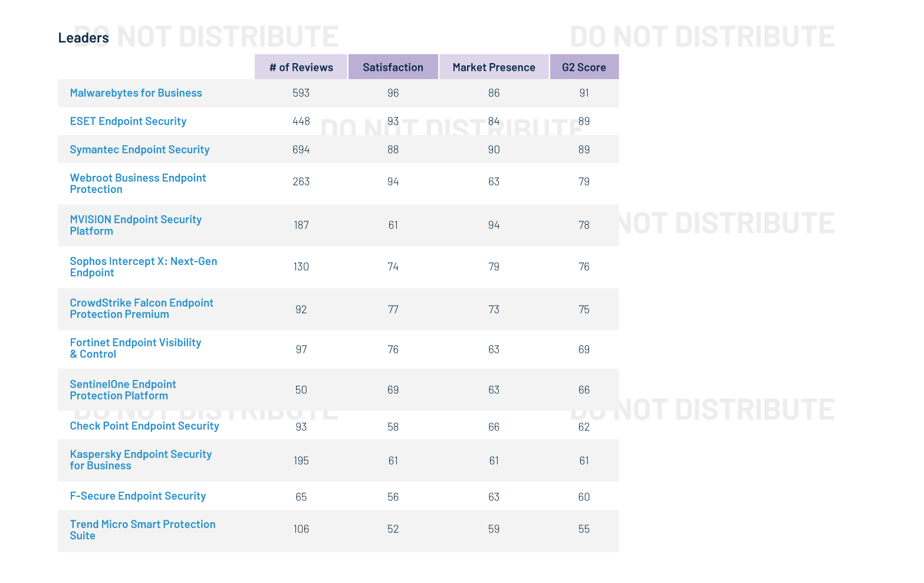This screenshot has width=924, height=583.
Task: Open Trend Micro Smart Protection Suite
Action: coord(142,529)
